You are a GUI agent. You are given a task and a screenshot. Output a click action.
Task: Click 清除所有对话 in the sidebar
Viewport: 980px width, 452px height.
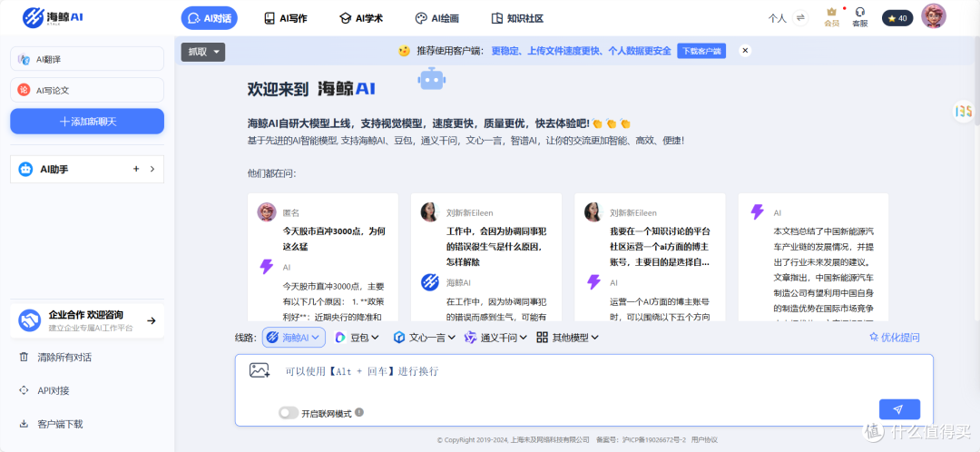point(64,357)
